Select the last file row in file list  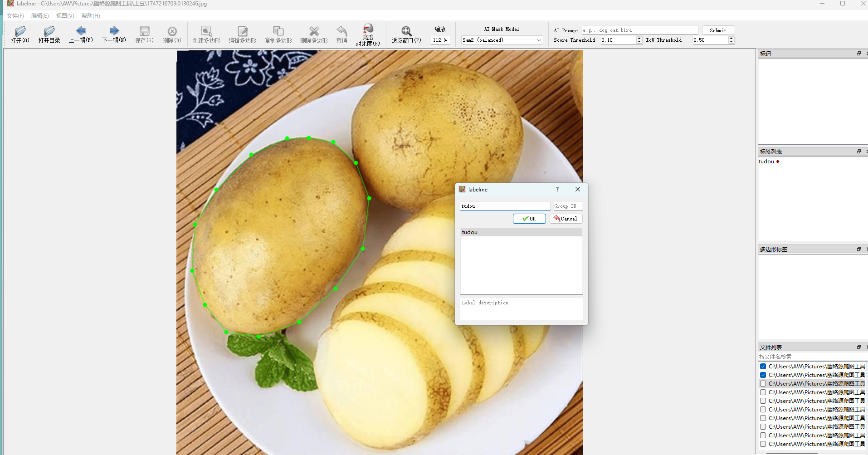point(813,444)
